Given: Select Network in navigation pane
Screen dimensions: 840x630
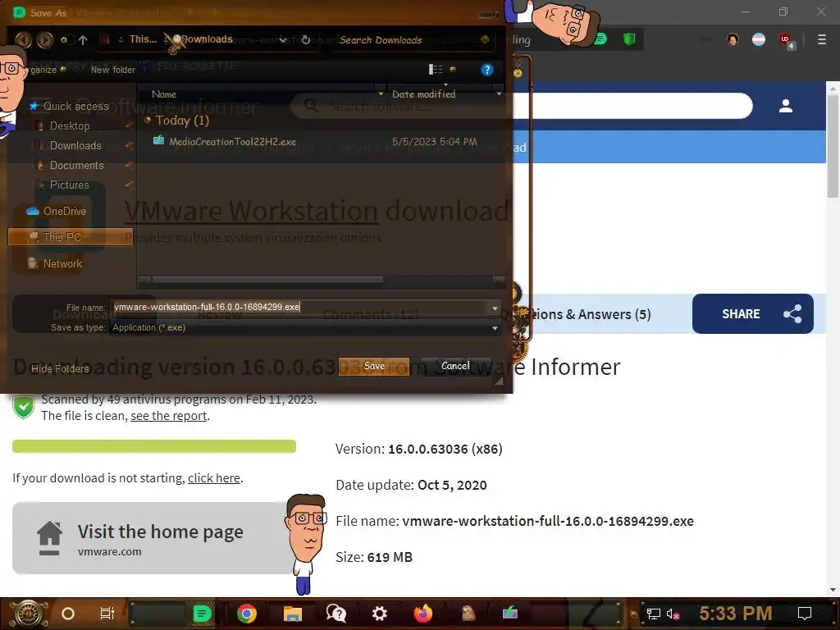Looking at the screenshot, I should tap(62, 263).
